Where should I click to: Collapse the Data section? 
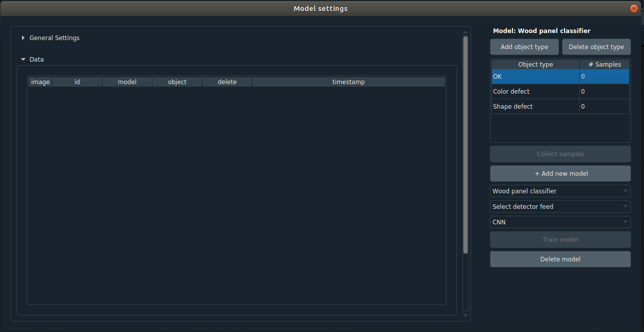(x=32, y=60)
